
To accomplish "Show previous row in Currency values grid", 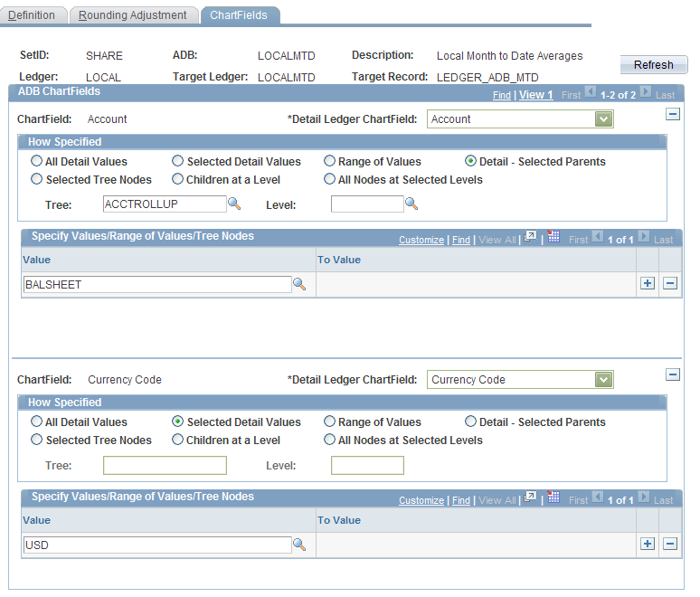I will click(598, 497).
